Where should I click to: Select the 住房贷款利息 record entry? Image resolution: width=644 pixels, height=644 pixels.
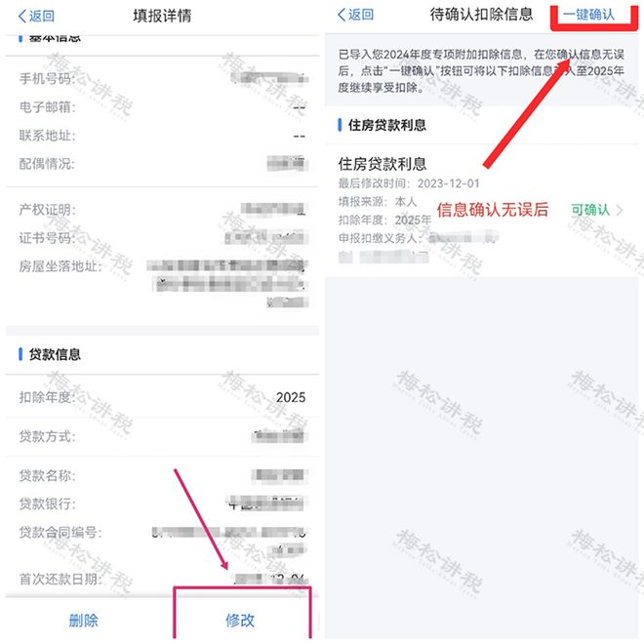481,210
